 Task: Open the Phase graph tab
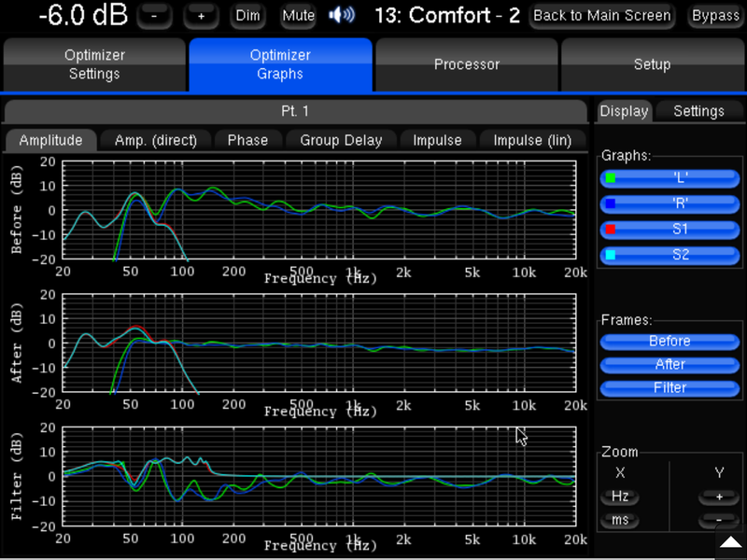pyautogui.click(x=247, y=141)
